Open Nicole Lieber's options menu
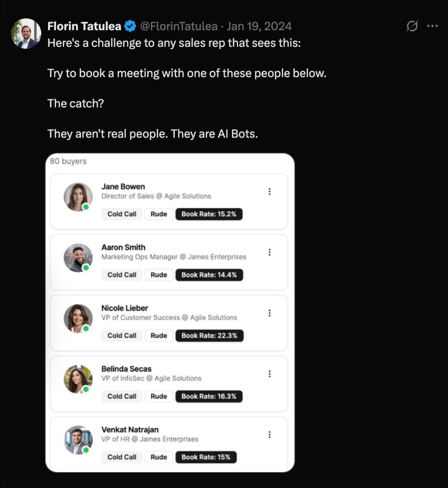 [270, 313]
